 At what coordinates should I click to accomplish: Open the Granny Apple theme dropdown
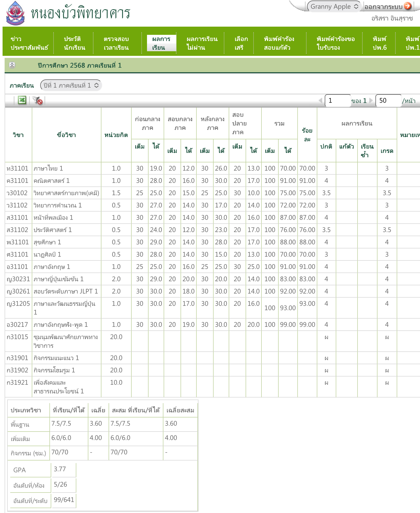[x=334, y=7]
